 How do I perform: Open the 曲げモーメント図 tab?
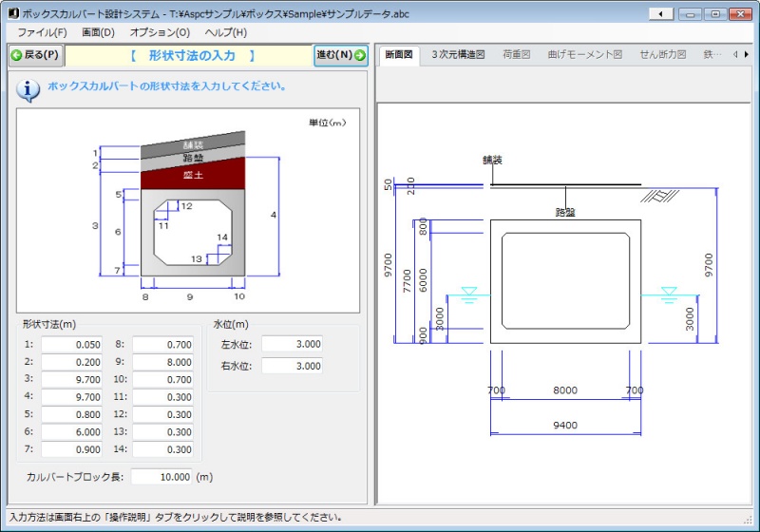(585, 55)
